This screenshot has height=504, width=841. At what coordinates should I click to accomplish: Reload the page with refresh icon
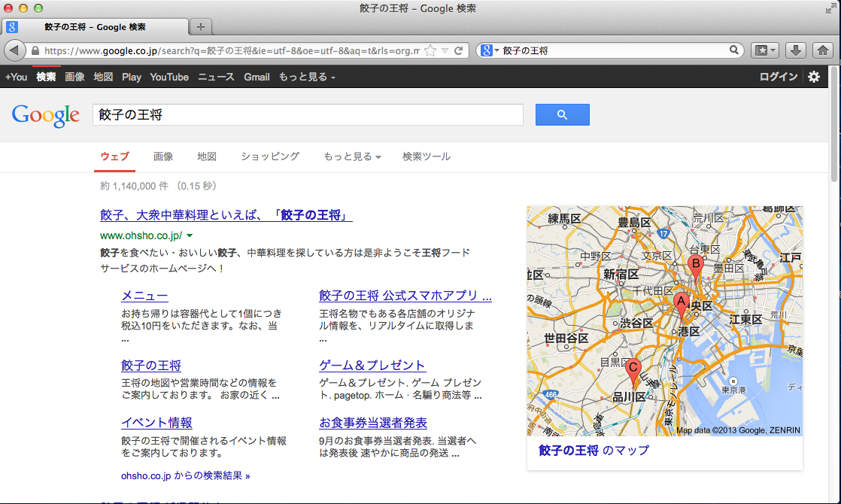pyautogui.click(x=459, y=50)
